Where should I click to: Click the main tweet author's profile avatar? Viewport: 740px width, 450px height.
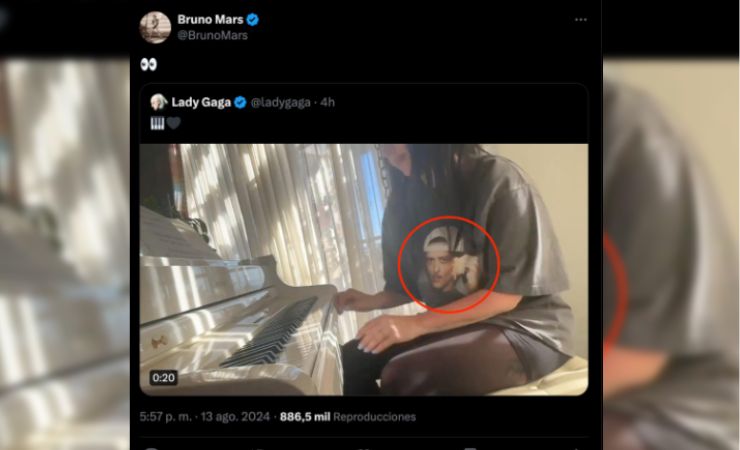(x=154, y=27)
